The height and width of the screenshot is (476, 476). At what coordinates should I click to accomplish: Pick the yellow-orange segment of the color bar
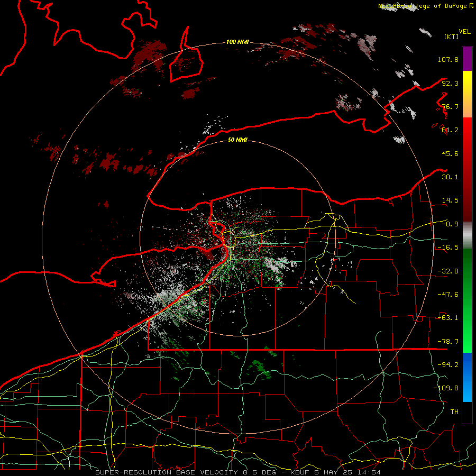click(x=467, y=94)
